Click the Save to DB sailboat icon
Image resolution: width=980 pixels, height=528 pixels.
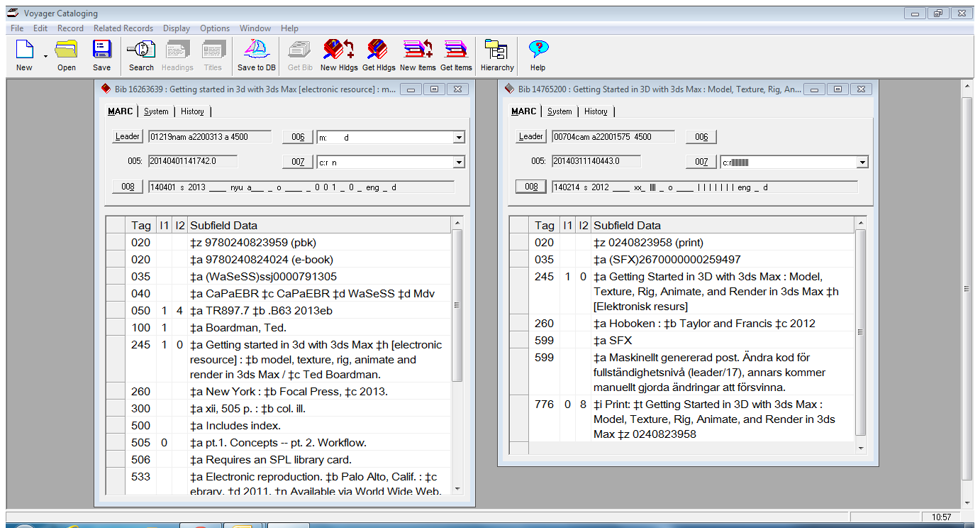pos(256,55)
